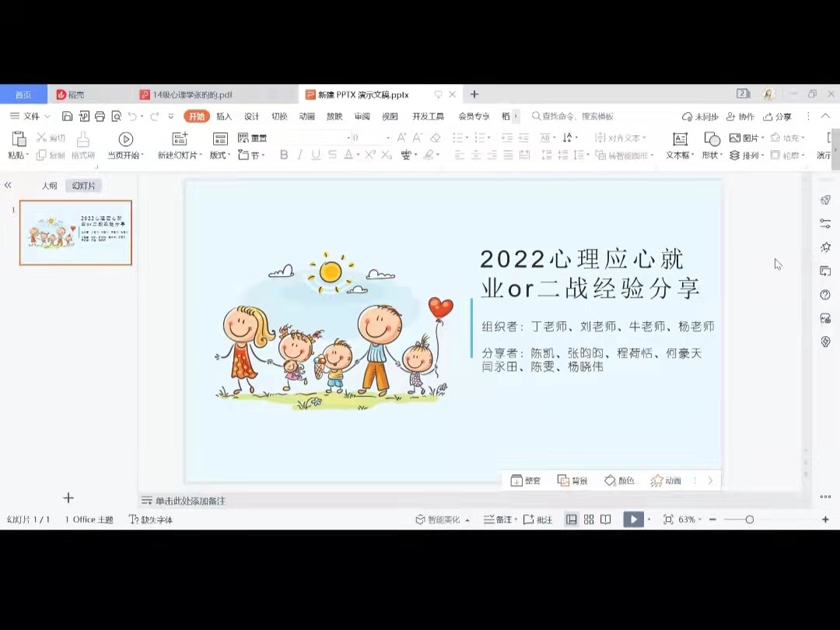Insert a text box (文本框)
This screenshot has width=840, height=630.
[x=680, y=145]
